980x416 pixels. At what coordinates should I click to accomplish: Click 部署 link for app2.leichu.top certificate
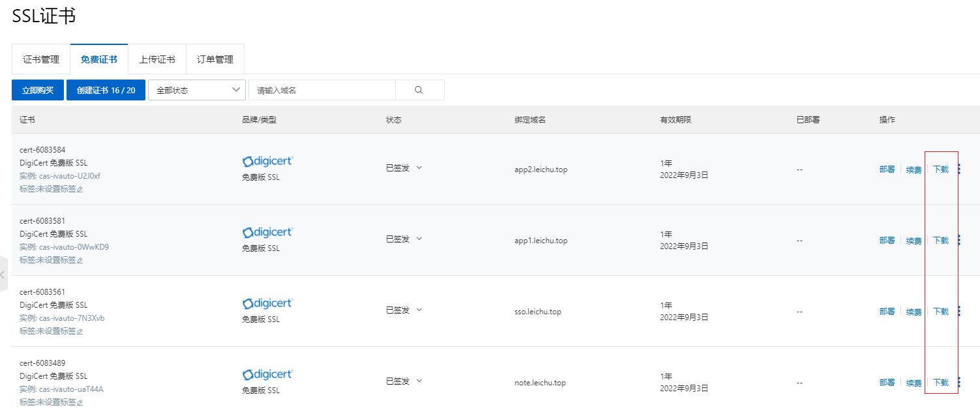[x=887, y=169]
